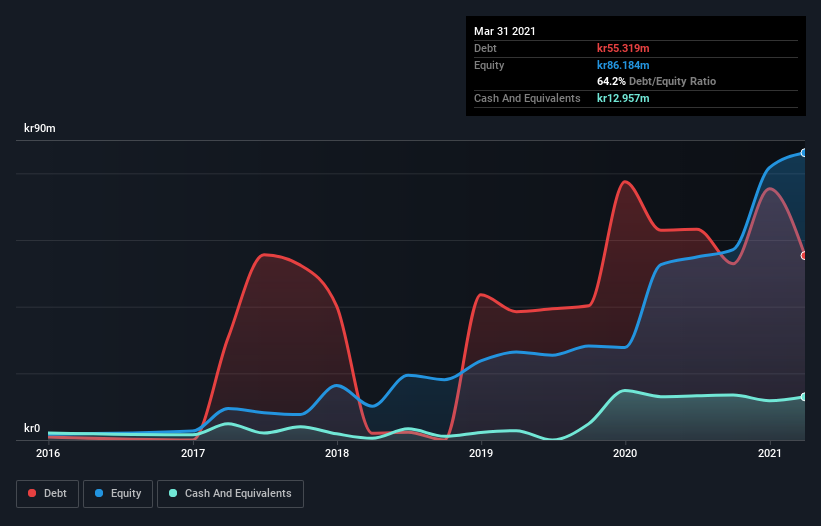821x526 pixels.
Task: Click the 2020 x-axis label
Action: 625,453
